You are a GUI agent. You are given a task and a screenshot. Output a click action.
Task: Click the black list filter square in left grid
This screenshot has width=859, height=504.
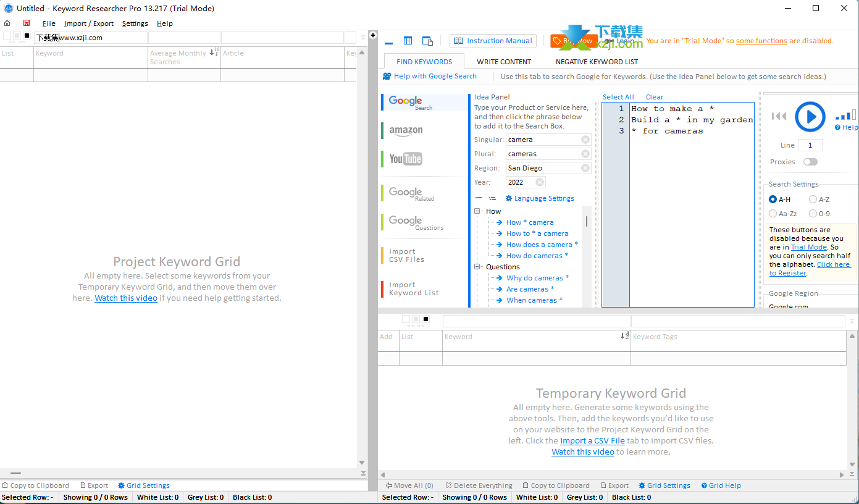tap(27, 36)
